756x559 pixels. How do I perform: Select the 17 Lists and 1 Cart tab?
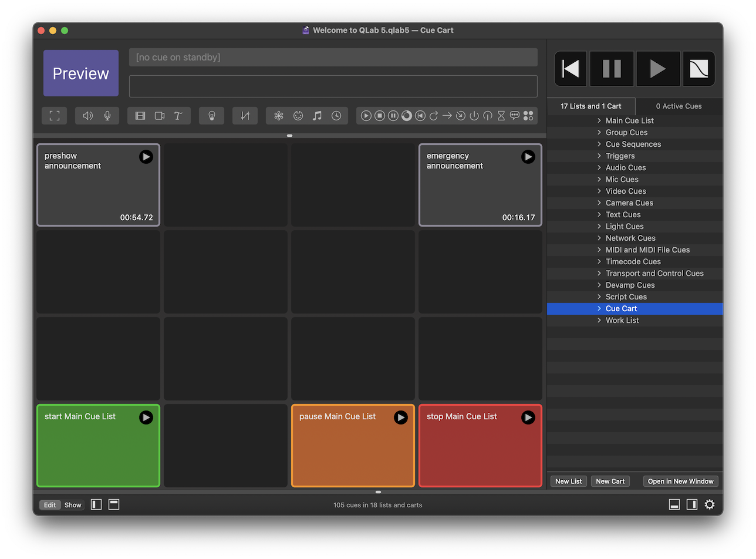click(x=590, y=106)
